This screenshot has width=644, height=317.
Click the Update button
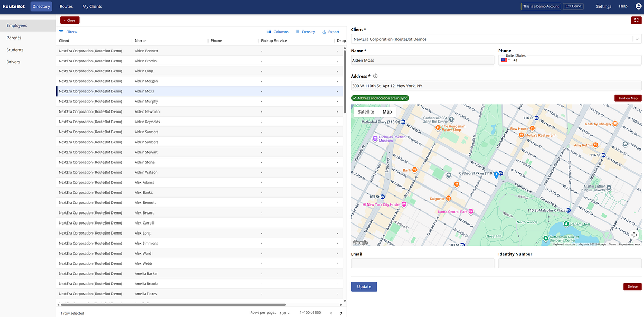364,286
